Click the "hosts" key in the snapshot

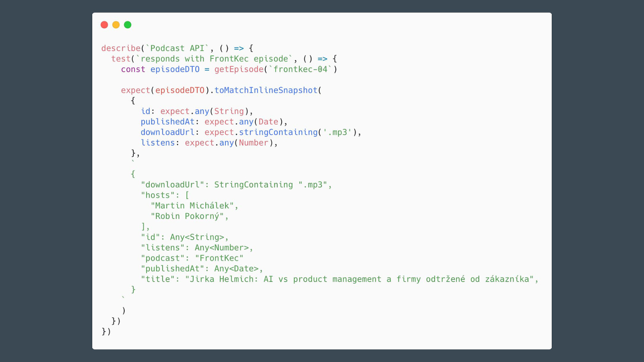click(x=157, y=195)
